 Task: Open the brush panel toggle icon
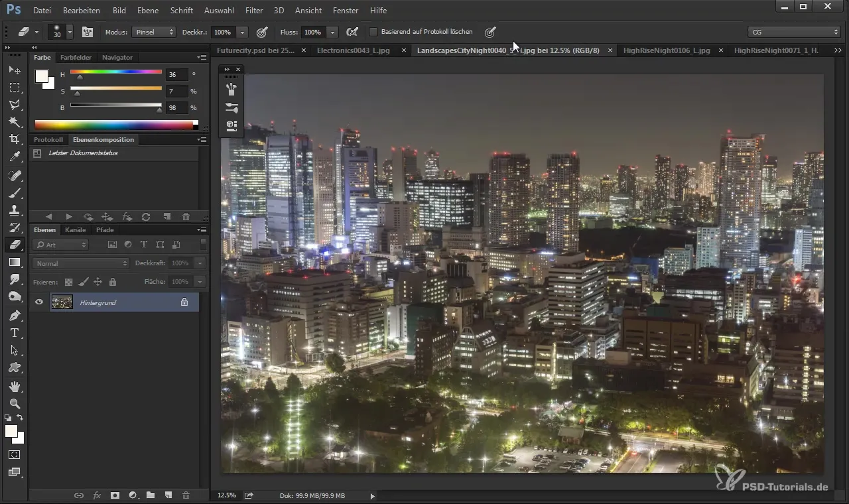coord(88,32)
